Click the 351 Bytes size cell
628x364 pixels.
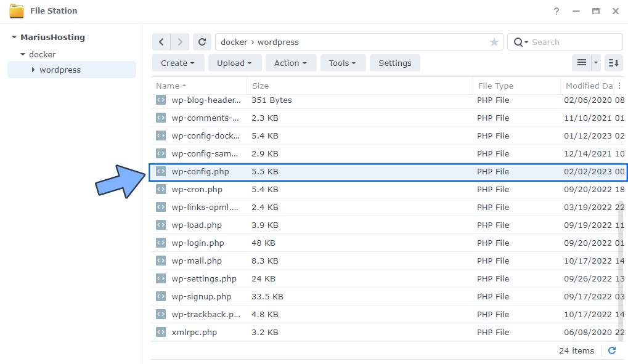tap(272, 100)
